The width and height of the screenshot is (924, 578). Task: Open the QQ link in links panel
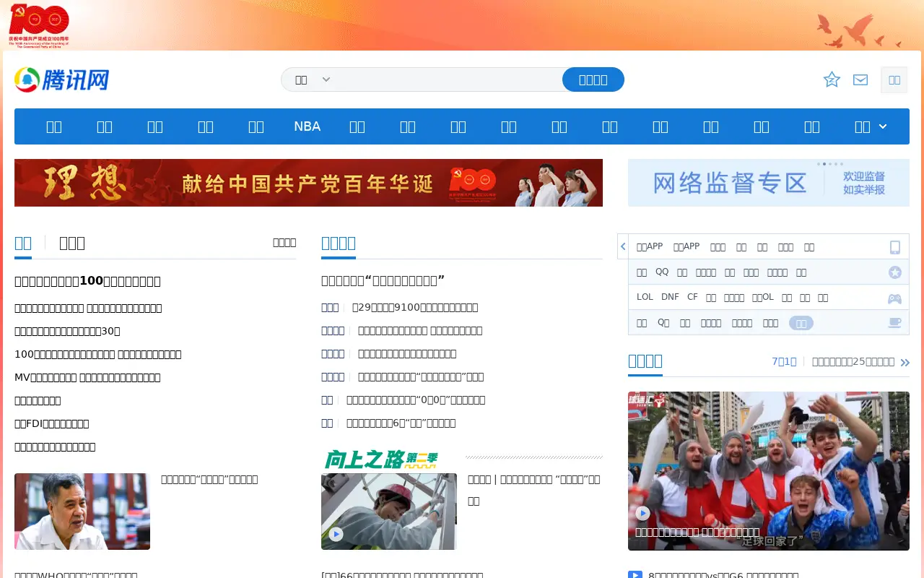(662, 272)
